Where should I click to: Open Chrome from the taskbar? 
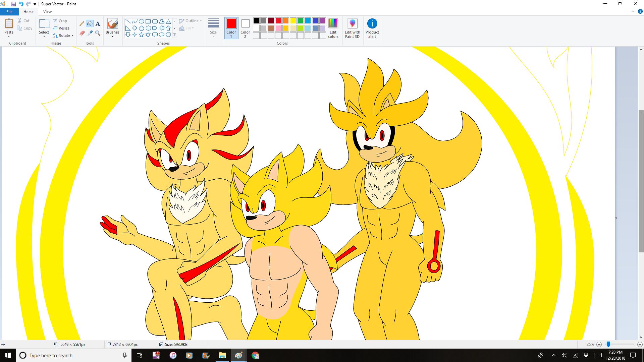(x=255, y=355)
